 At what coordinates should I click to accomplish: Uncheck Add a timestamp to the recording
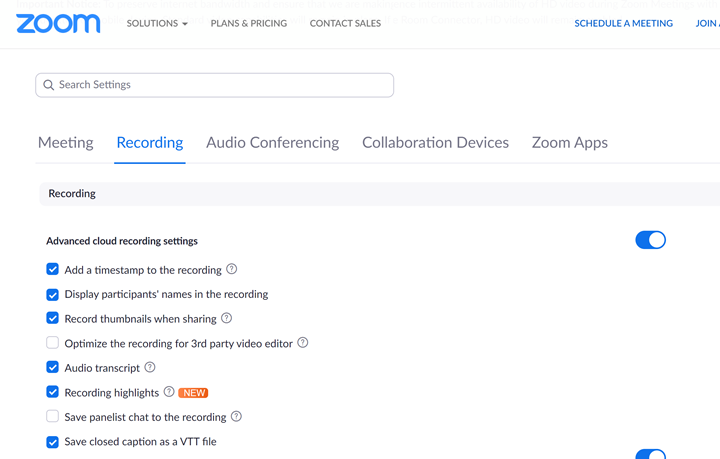[x=53, y=270]
